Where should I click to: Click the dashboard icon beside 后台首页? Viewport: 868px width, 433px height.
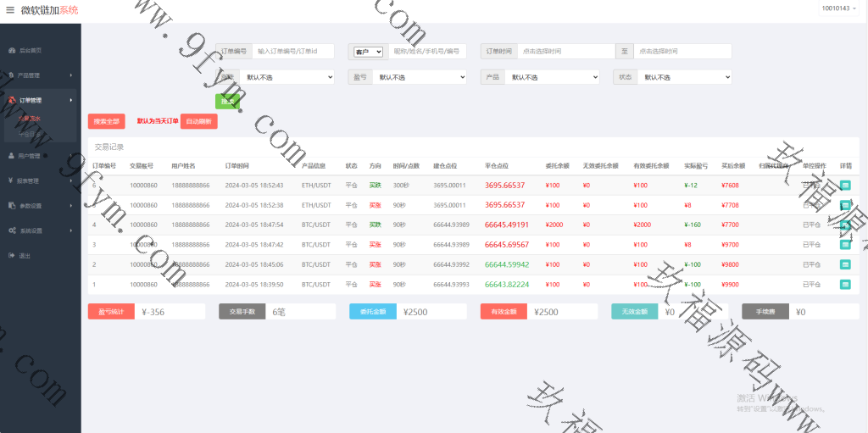click(x=11, y=51)
